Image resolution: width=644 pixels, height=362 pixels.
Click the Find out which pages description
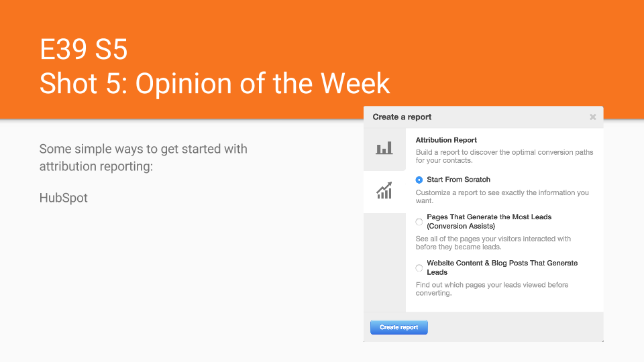coord(492,289)
